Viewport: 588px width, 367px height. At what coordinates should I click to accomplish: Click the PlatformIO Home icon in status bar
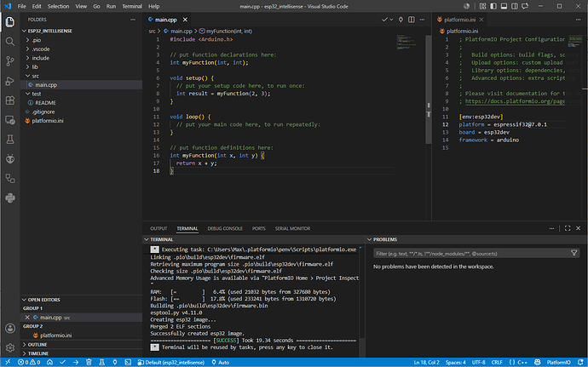click(x=49, y=362)
